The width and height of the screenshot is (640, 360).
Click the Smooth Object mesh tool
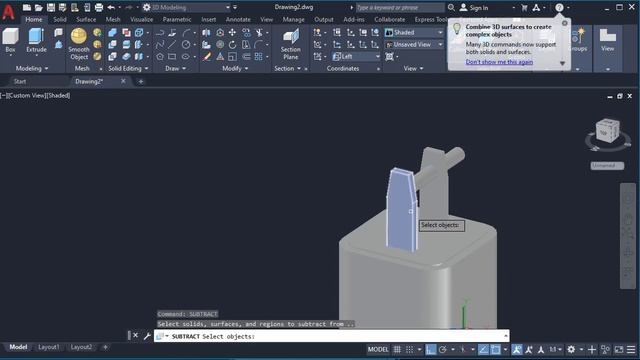79,44
